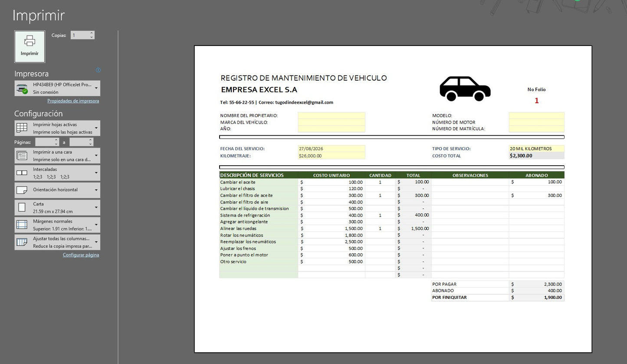Click the email tugodindeexcel@gmail.com text

[x=304, y=102]
